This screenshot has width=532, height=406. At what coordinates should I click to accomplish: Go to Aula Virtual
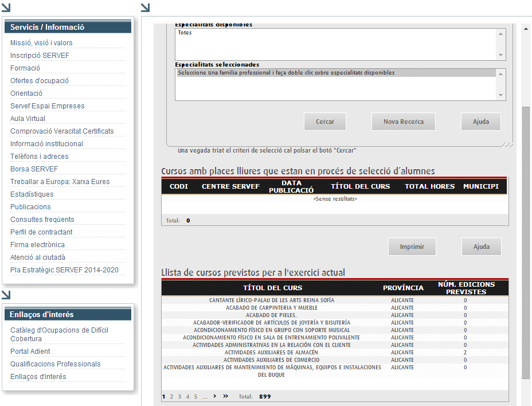point(28,119)
